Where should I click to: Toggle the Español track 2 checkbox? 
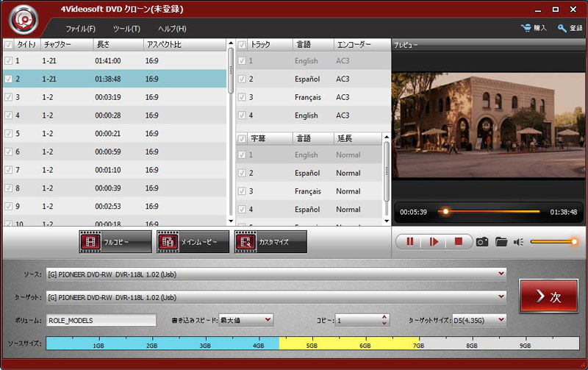coord(242,79)
